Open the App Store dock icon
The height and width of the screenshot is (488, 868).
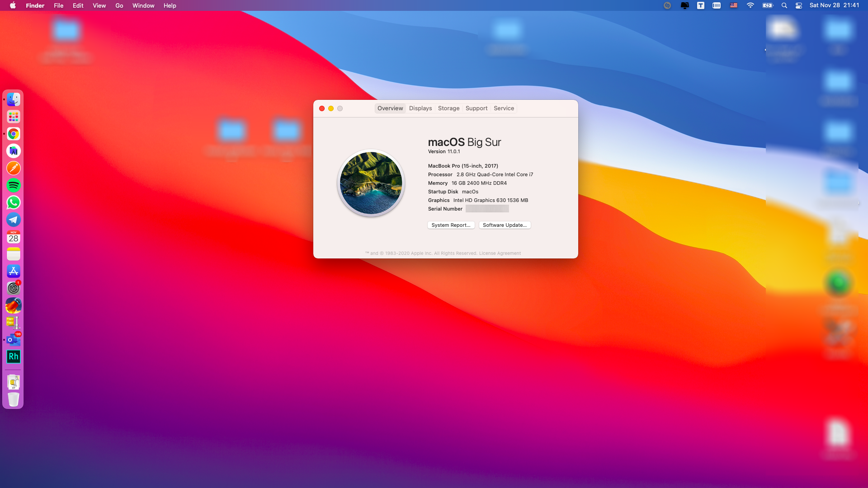[x=14, y=271]
